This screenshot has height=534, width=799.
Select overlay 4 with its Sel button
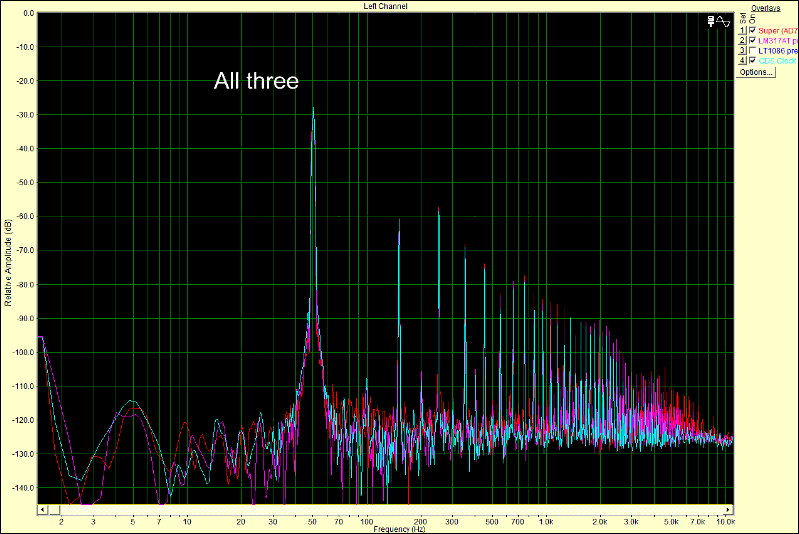click(742, 61)
